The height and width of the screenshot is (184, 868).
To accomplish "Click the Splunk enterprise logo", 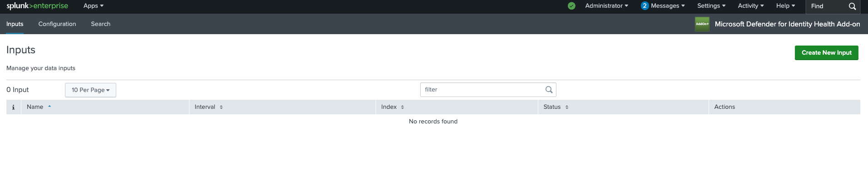I will coord(37,6).
